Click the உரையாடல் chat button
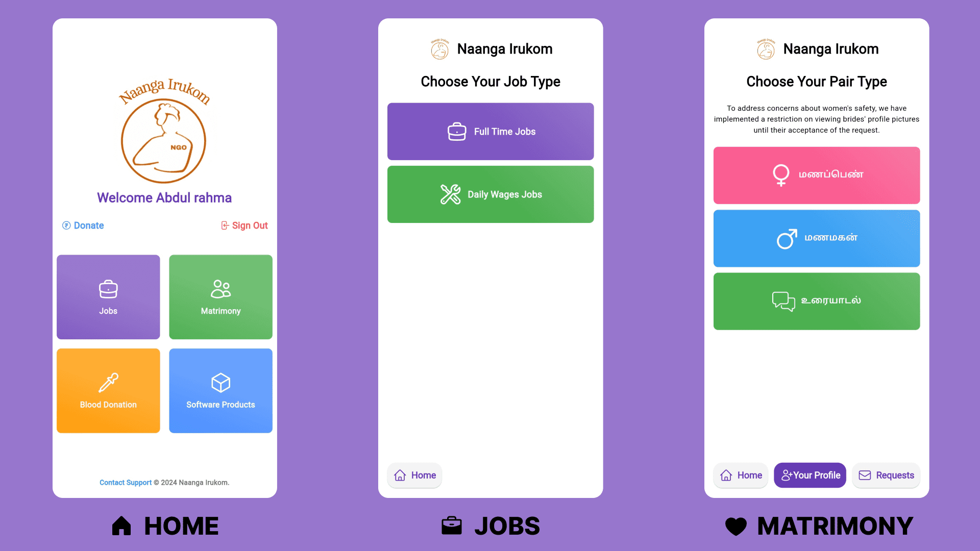Viewport: 980px width, 551px height. (x=817, y=300)
